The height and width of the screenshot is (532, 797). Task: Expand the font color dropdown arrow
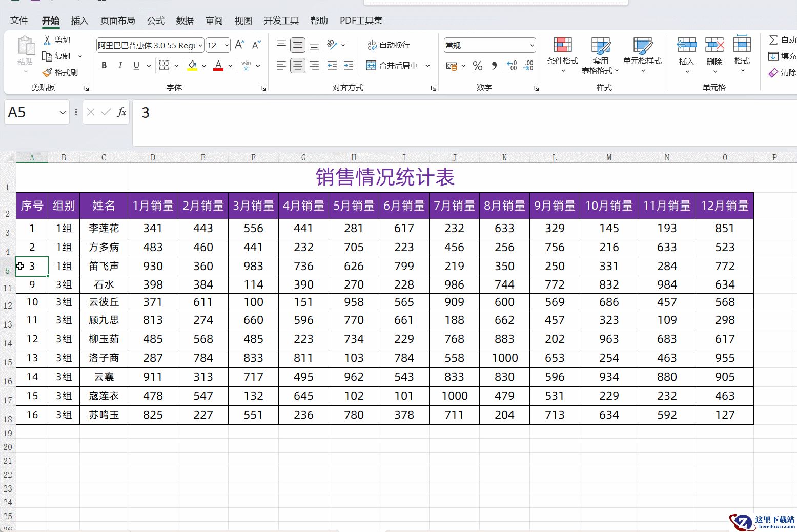[x=230, y=66]
